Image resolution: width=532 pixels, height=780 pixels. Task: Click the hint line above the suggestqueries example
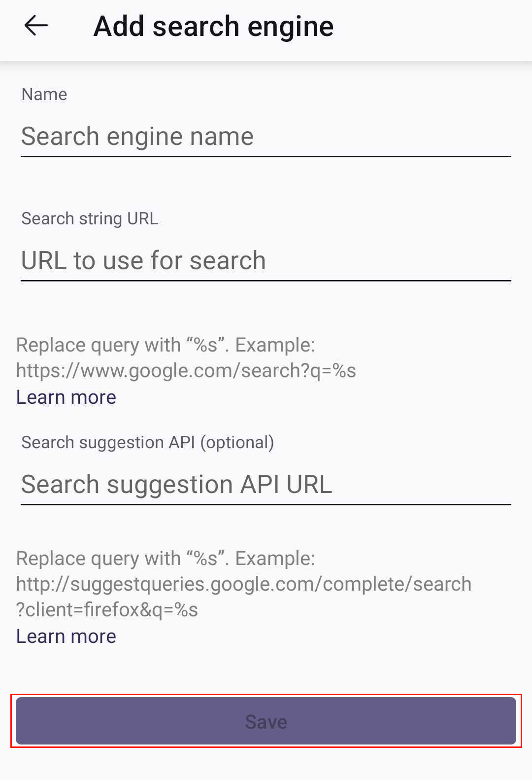(x=165, y=559)
